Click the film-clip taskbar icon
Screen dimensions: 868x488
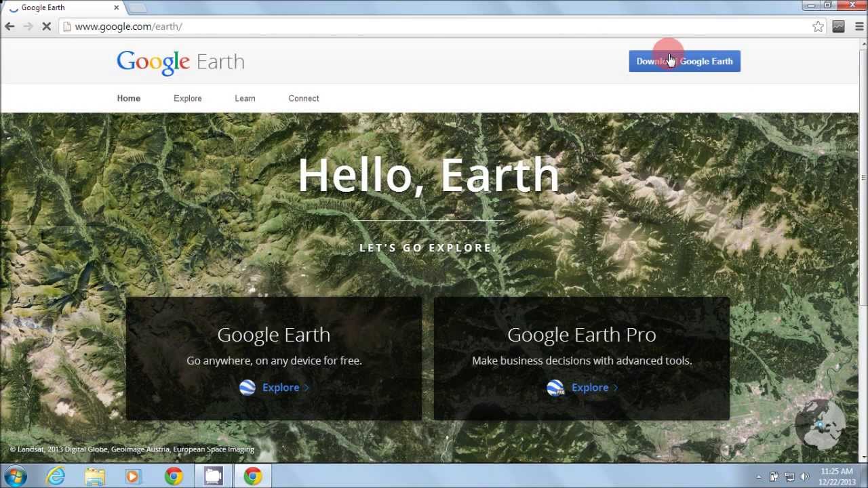click(x=213, y=476)
